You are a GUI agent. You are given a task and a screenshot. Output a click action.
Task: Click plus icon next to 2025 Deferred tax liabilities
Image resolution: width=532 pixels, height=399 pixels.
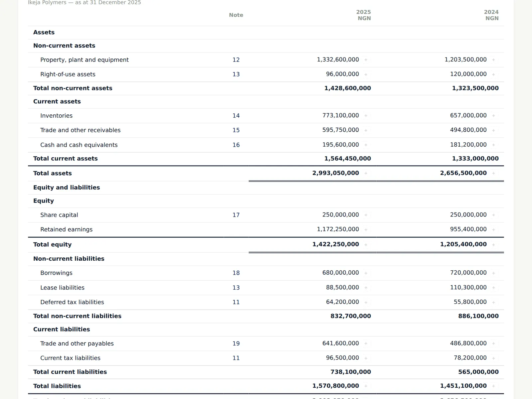point(366,302)
